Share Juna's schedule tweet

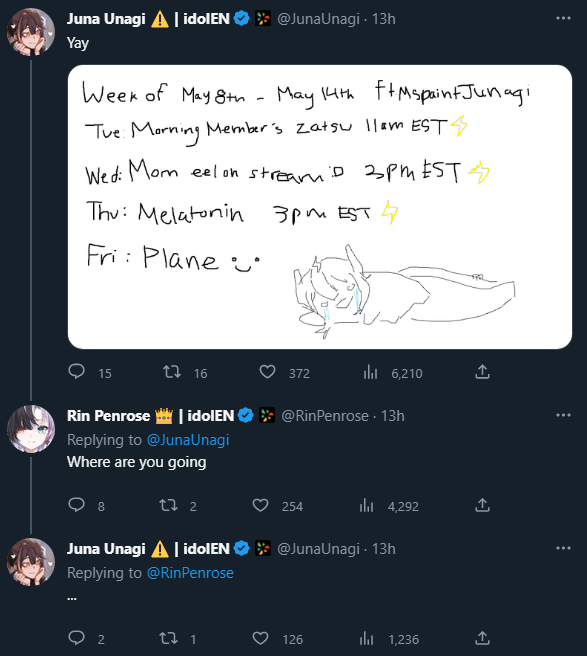[x=482, y=372]
